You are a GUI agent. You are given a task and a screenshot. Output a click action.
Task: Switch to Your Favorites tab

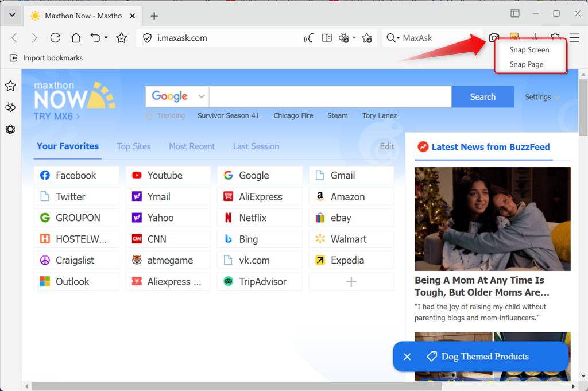click(x=68, y=146)
